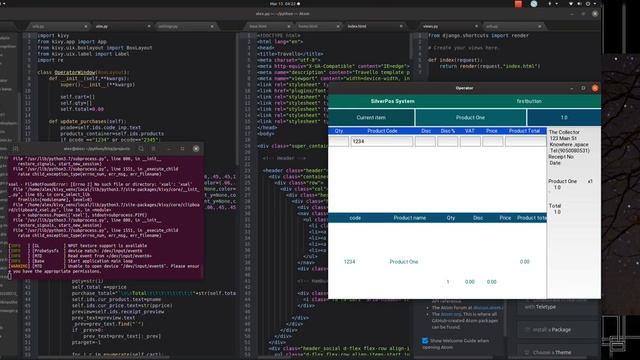Click the 1.0 price header cell
640x360 pixels.
[x=564, y=118]
